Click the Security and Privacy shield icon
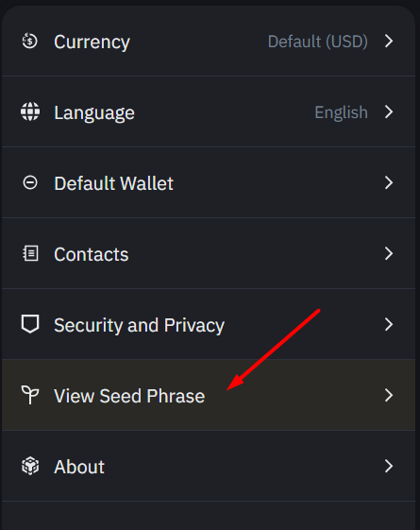Screen dimensions: 420x530 pos(30,324)
